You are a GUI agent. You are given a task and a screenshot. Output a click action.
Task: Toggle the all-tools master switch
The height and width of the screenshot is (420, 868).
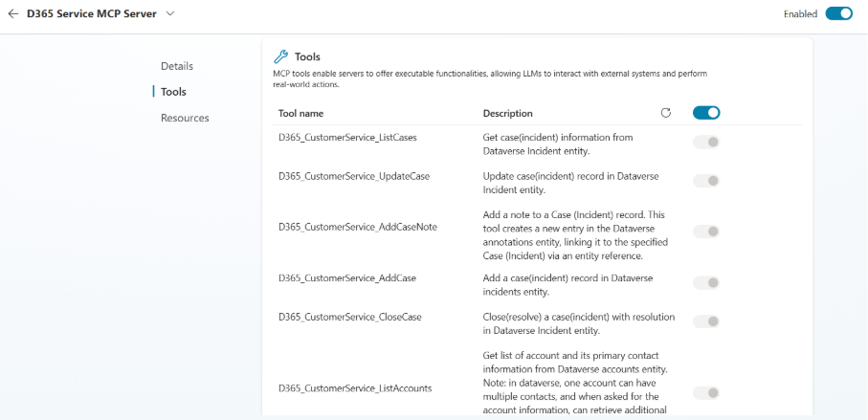[x=706, y=113]
